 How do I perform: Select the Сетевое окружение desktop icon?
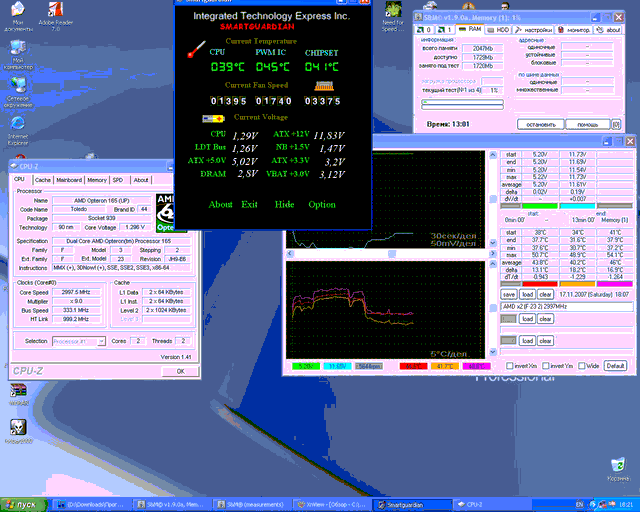pos(18,92)
